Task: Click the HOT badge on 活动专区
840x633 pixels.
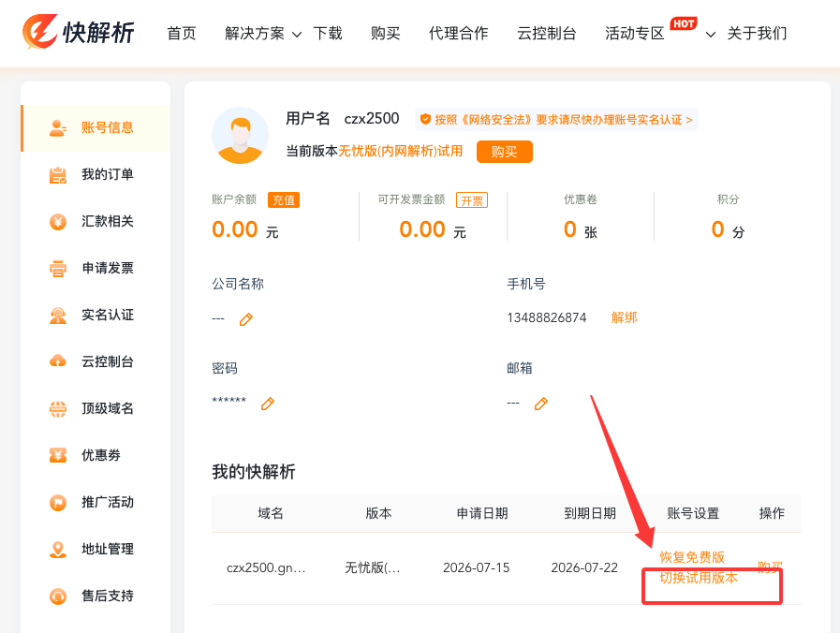Action: (x=684, y=23)
